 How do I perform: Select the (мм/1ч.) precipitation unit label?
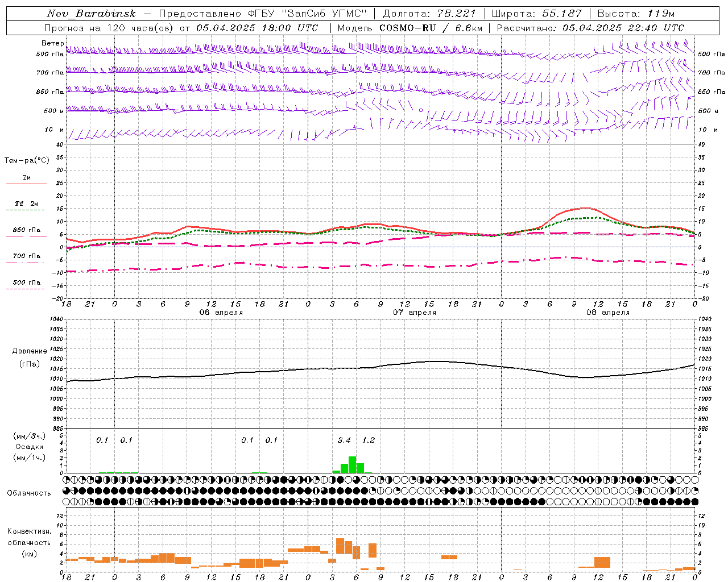30,458
